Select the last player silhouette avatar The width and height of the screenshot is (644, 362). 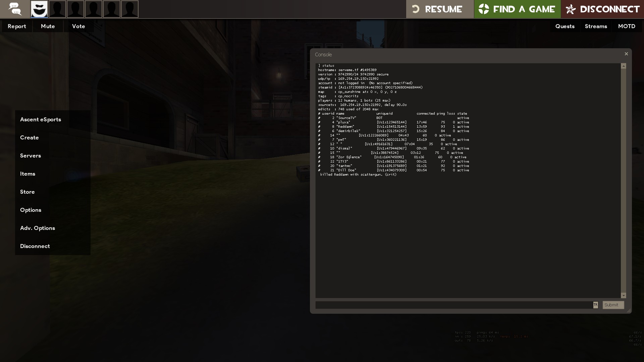tap(129, 9)
